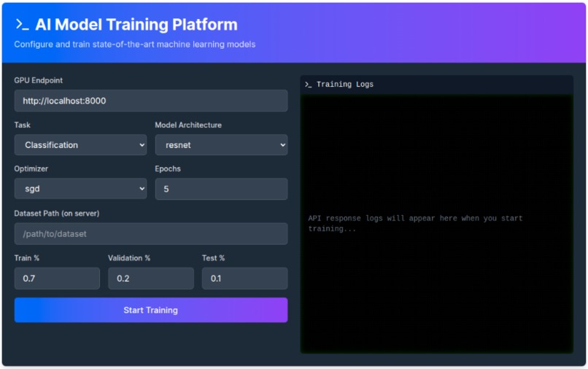Click the Validation % label
The width and height of the screenshot is (588, 369).
pyautogui.click(x=129, y=258)
